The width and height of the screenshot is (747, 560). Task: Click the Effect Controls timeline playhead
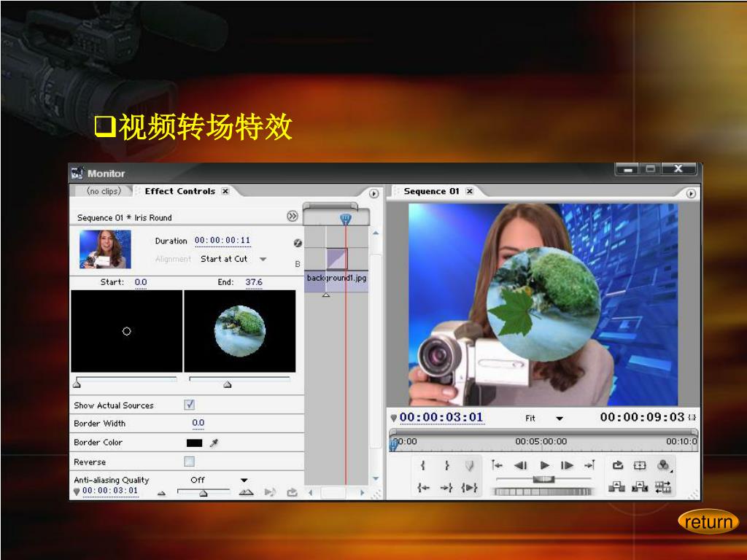(345, 219)
